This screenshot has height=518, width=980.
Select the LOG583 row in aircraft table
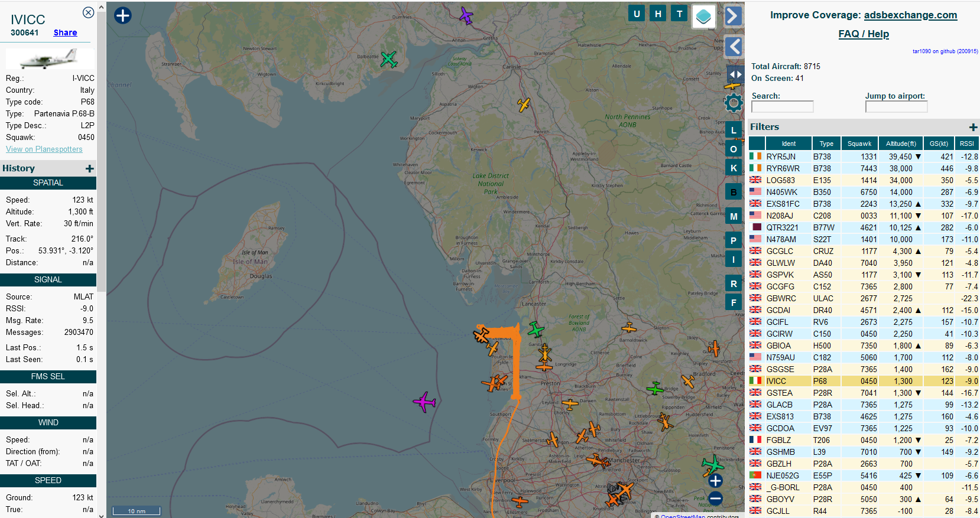[864, 180]
